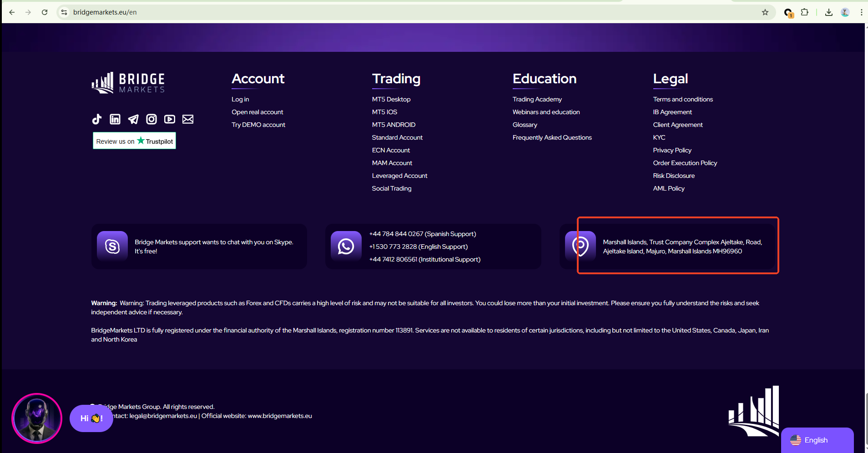Bookmark this page with the star
This screenshot has height=453, width=868.
765,12
